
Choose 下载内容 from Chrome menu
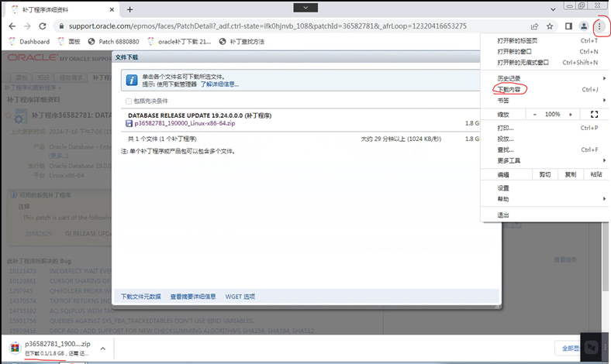click(x=545, y=90)
